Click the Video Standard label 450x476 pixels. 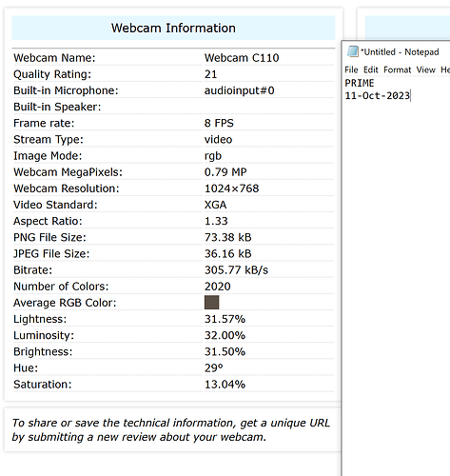tap(55, 205)
